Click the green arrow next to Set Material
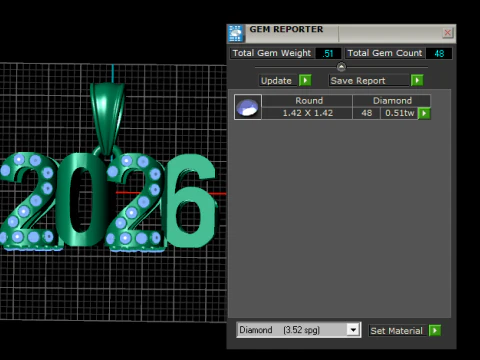Viewport: 480px width, 360px height. pos(435,331)
